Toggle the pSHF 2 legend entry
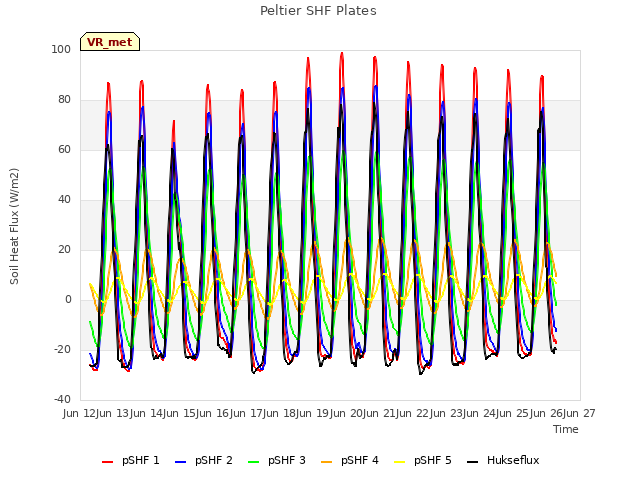The image size is (640, 480). point(204,460)
